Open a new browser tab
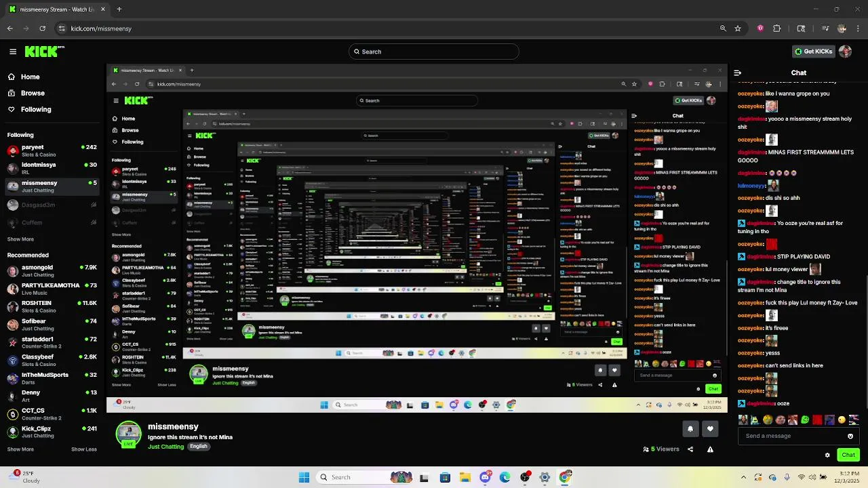 point(119,9)
